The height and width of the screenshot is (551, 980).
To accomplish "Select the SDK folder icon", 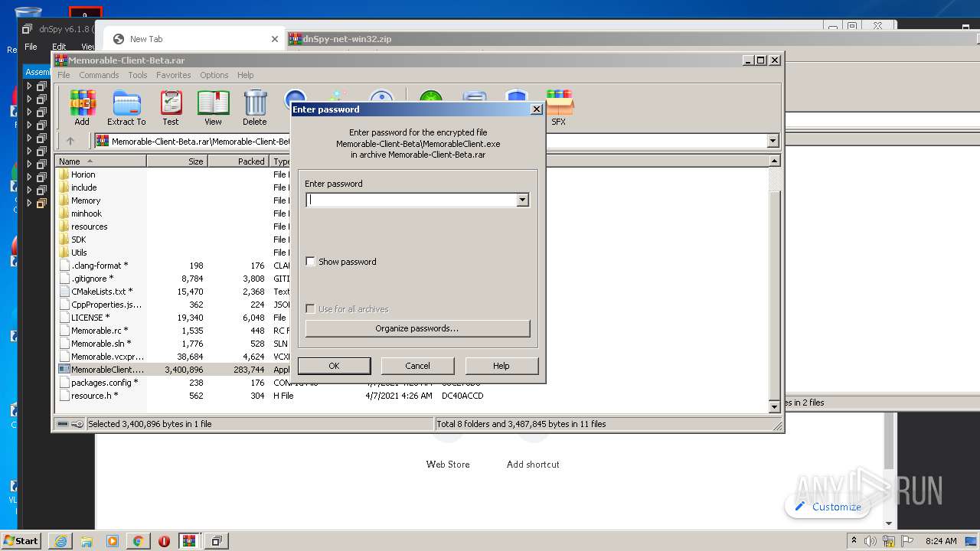I will coord(64,240).
